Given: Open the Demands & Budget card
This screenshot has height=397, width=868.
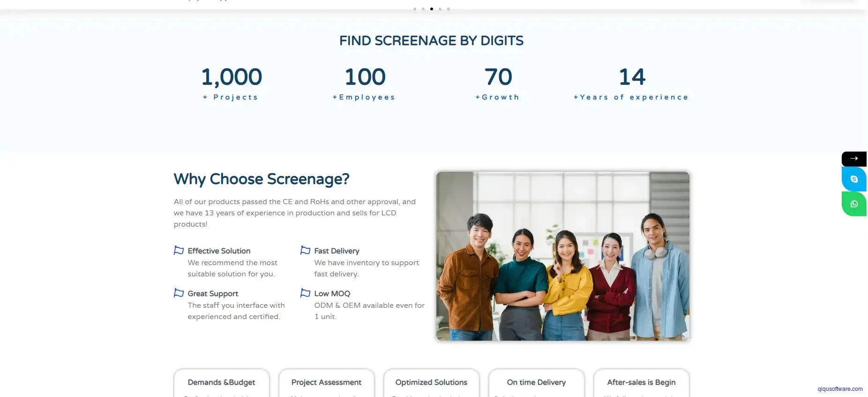Looking at the screenshot, I should pyautogui.click(x=222, y=383).
